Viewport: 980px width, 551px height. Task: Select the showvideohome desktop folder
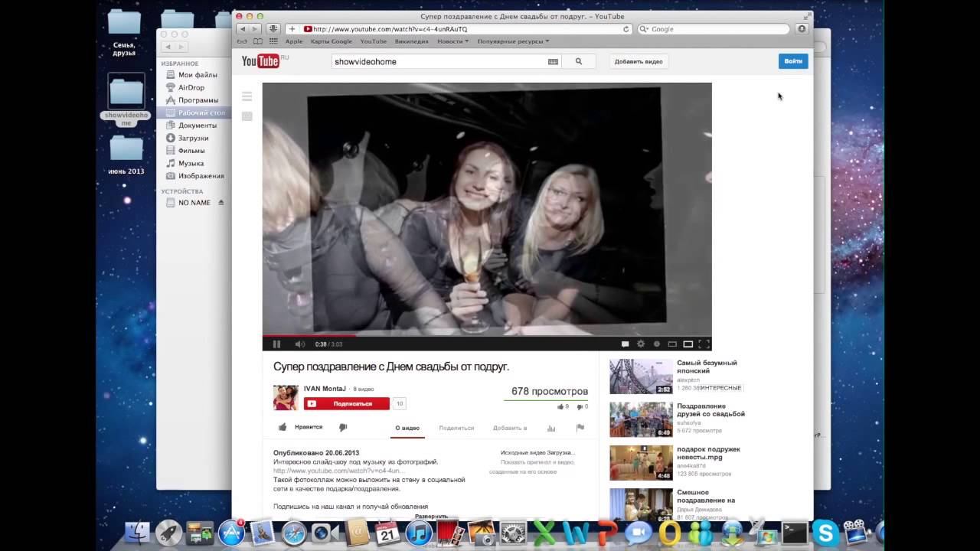pyautogui.click(x=126, y=99)
